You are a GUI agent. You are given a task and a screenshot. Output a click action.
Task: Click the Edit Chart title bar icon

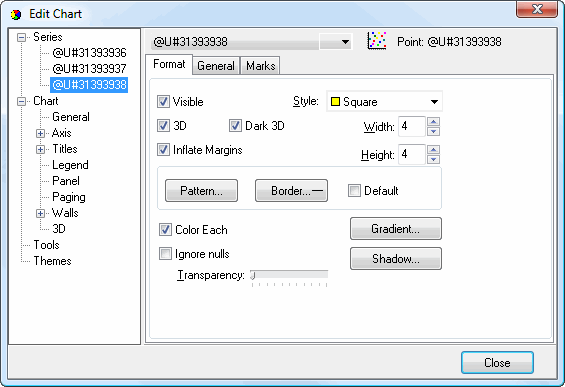click(x=16, y=15)
